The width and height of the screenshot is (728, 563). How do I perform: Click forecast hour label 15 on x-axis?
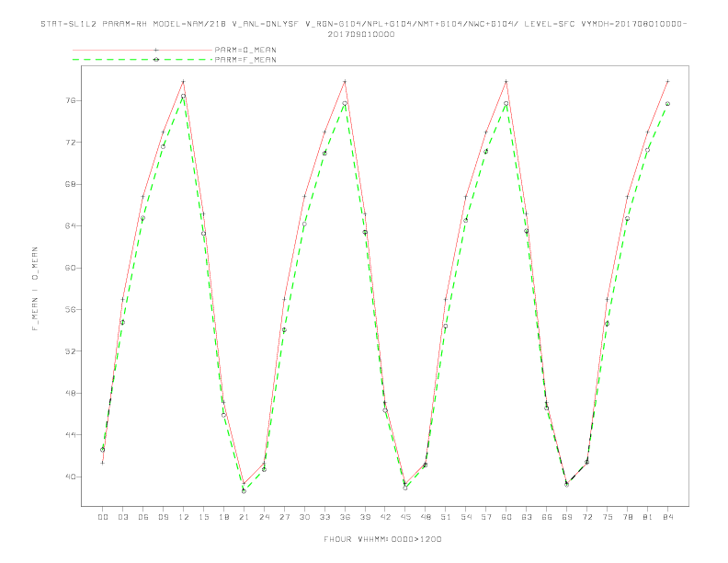click(203, 517)
